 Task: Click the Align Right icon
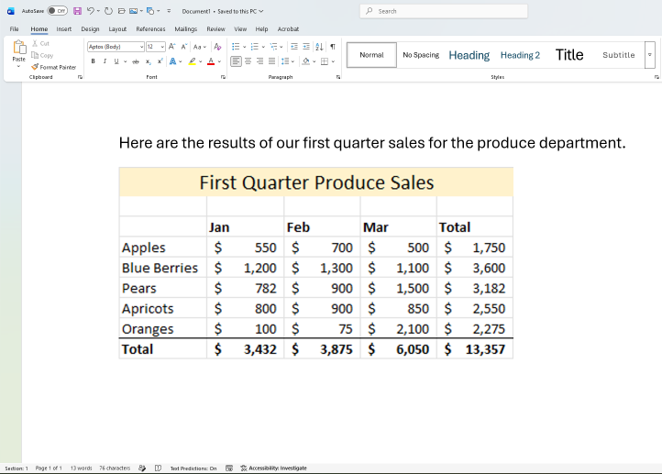(260, 62)
